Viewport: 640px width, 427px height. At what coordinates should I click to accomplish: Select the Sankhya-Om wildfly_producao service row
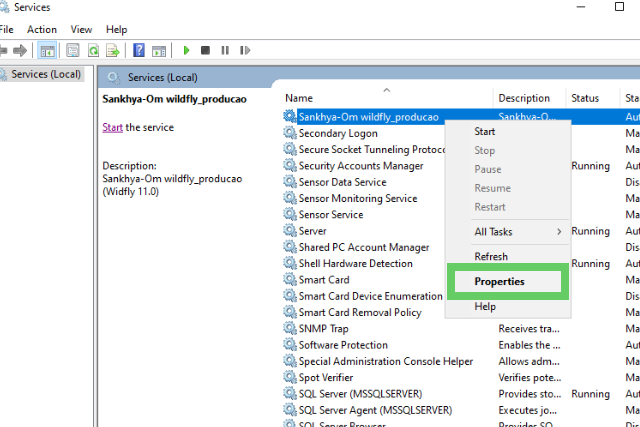tap(368, 117)
